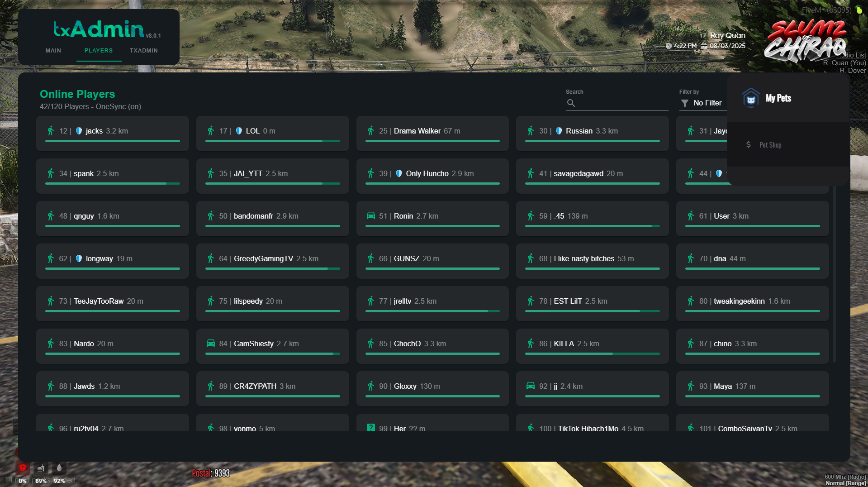Open the TXADMIN tab
Viewport: 868px width, 487px height.
144,51
